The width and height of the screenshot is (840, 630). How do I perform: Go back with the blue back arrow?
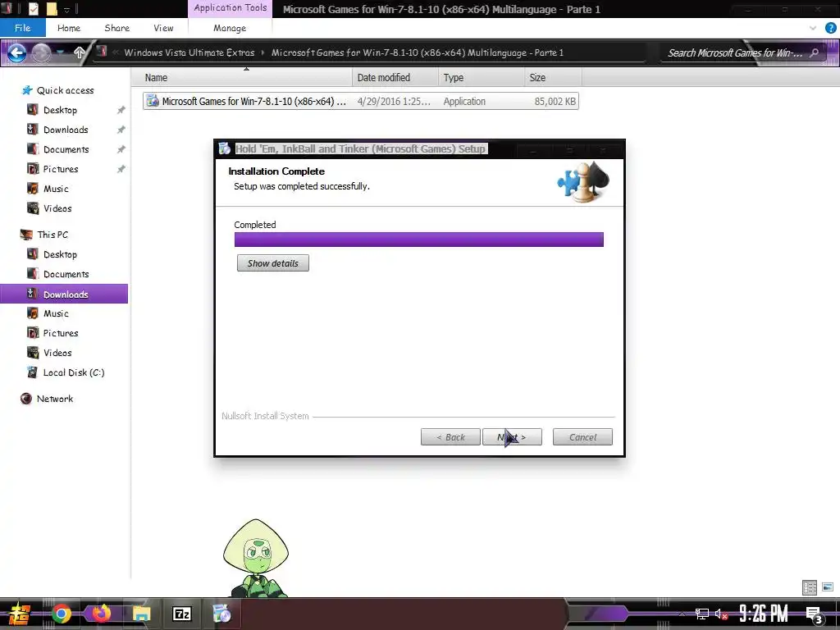16,52
